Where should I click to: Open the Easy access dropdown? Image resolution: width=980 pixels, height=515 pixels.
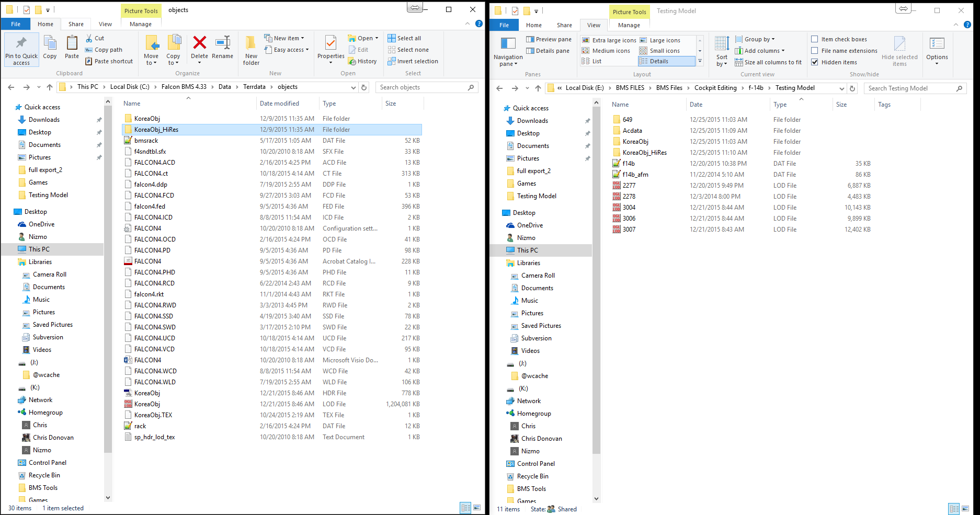pos(287,50)
